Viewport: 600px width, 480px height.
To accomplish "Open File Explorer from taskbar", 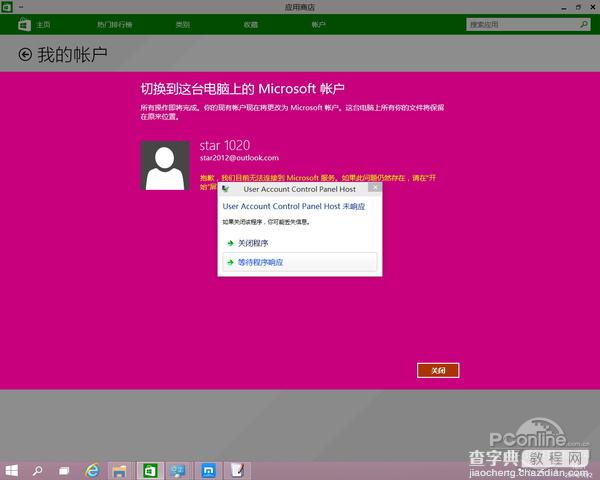I will 120,471.
